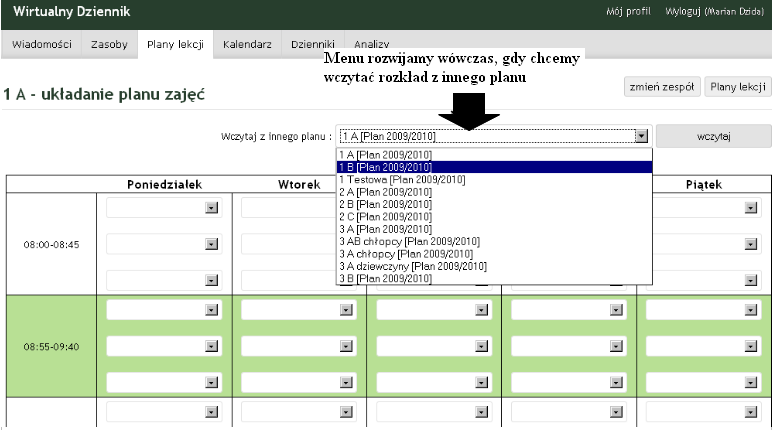
Task: Click the Wtorek column header
Action: coord(299,184)
